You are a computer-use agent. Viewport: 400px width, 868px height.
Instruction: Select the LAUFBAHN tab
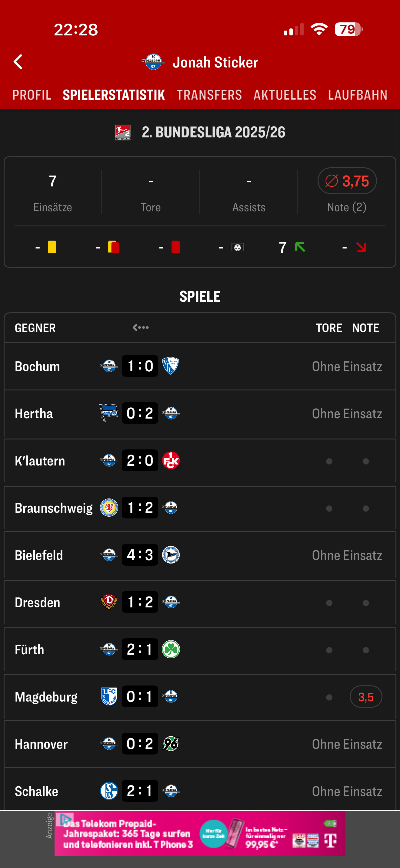coord(358,95)
